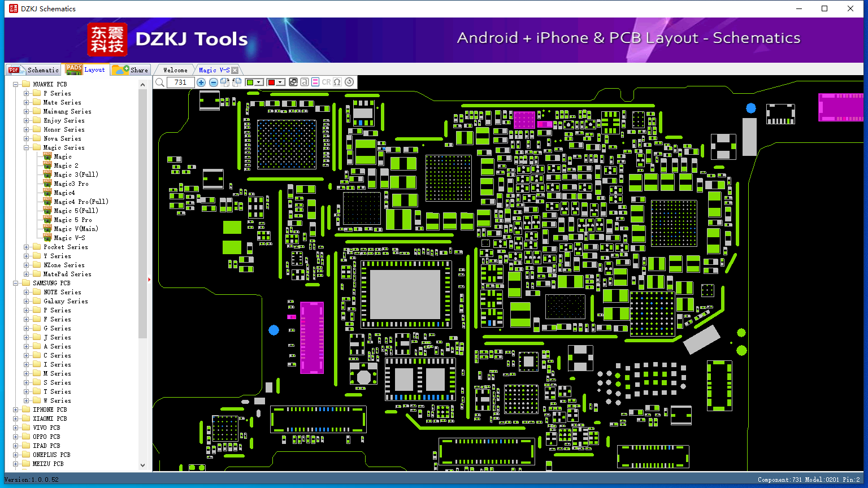This screenshot has height=488, width=868.
Task: Switch to the Schematic tab
Action: coord(33,69)
